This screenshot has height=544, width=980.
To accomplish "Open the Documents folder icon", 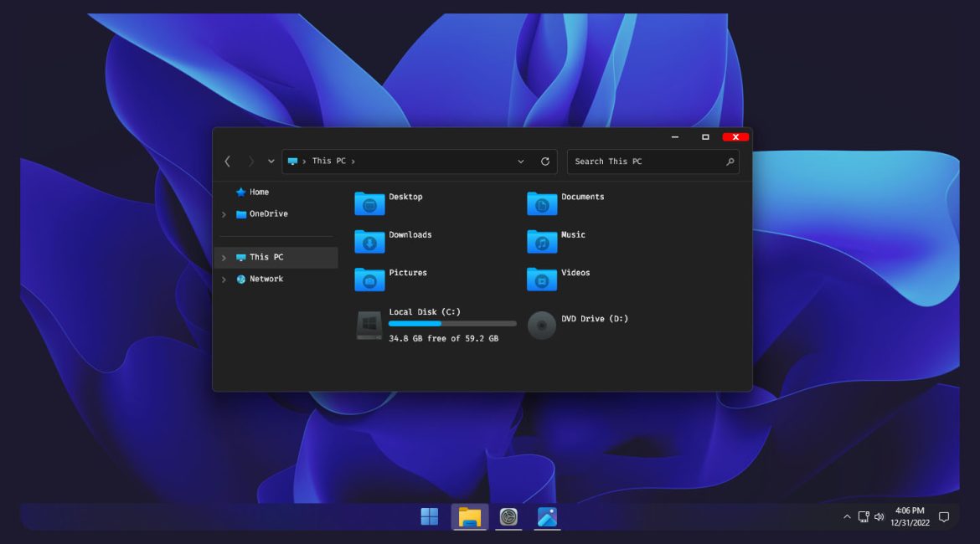I will pyautogui.click(x=542, y=203).
